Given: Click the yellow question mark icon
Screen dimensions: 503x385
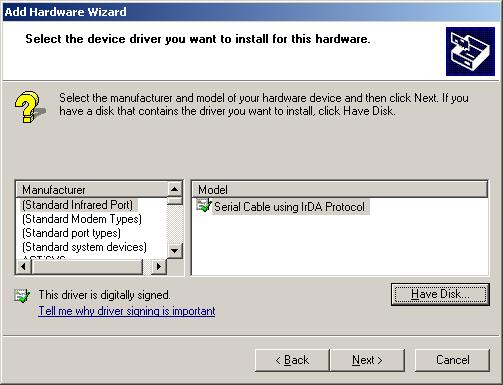Looking at the screenshot, I should [29, 107].
